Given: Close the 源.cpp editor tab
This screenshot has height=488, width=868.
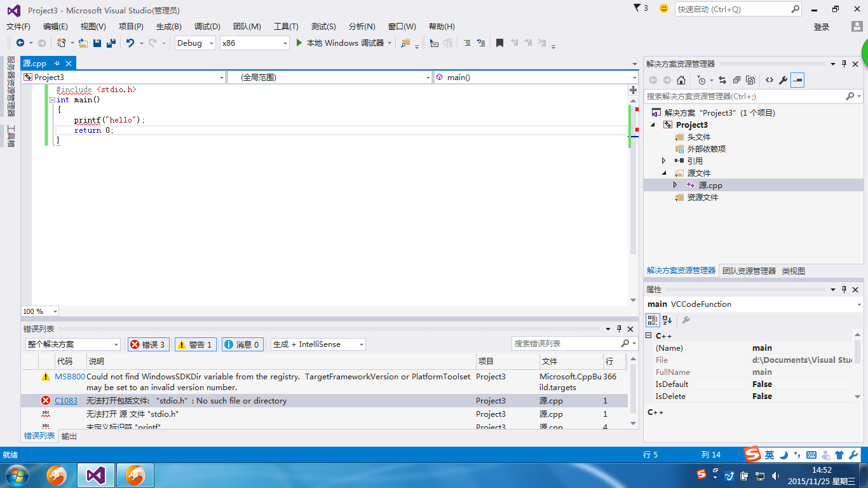Looking at the screenshot, I should [69, 63].
